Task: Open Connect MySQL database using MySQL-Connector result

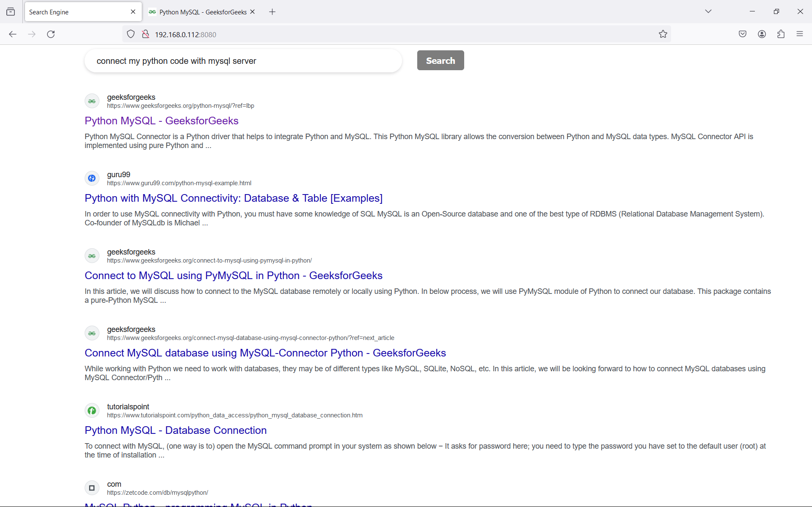Action: pos(265,353)
